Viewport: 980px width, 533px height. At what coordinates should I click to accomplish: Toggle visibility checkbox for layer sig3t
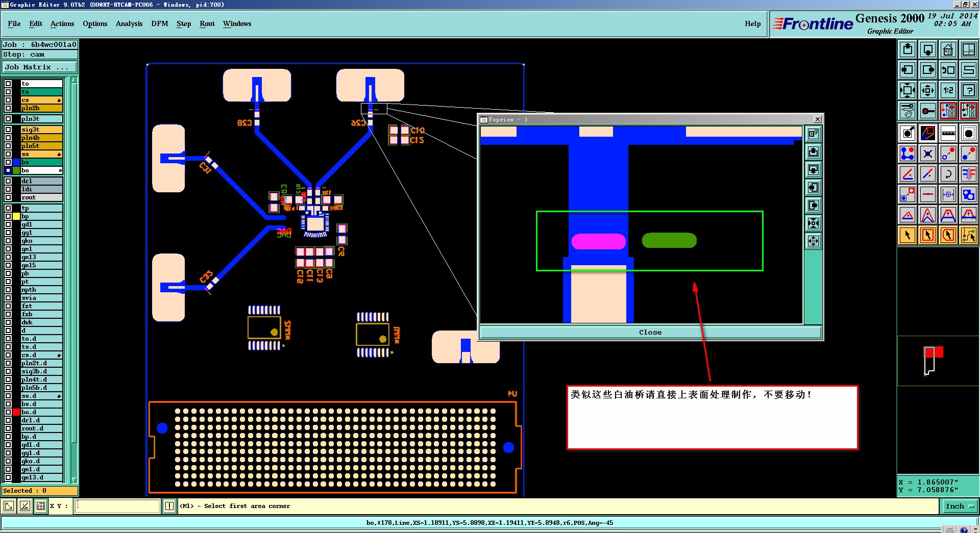pyautogui.click(x=8, y=130)
